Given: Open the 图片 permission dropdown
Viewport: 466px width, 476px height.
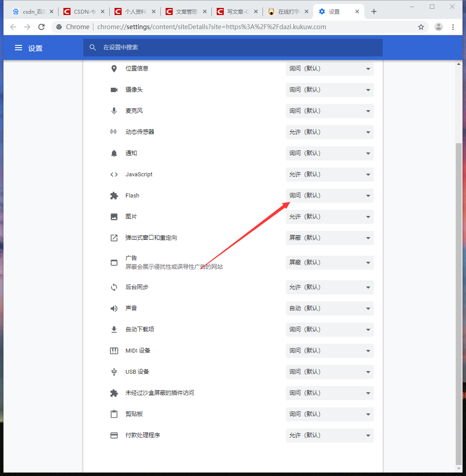Looking at the screenshot, I should (x=329, y=217).
